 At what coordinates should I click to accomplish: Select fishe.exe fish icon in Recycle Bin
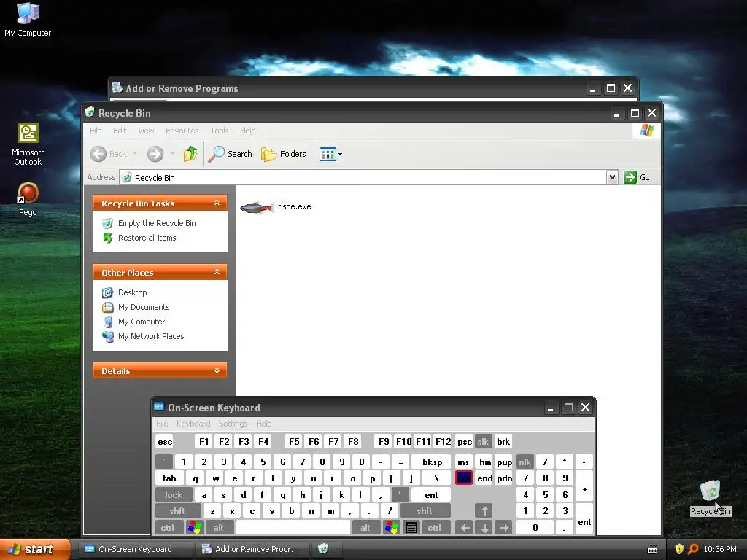click(x=257, y=207)
